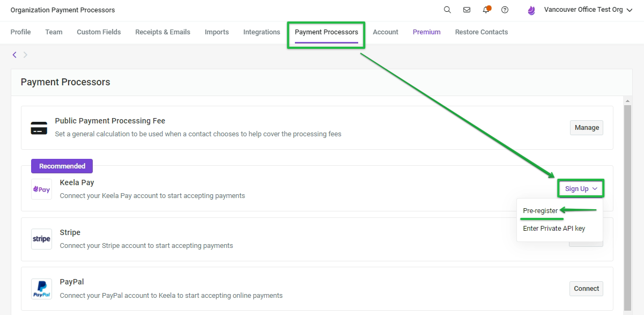Open the Premium tab

[427, 32]
